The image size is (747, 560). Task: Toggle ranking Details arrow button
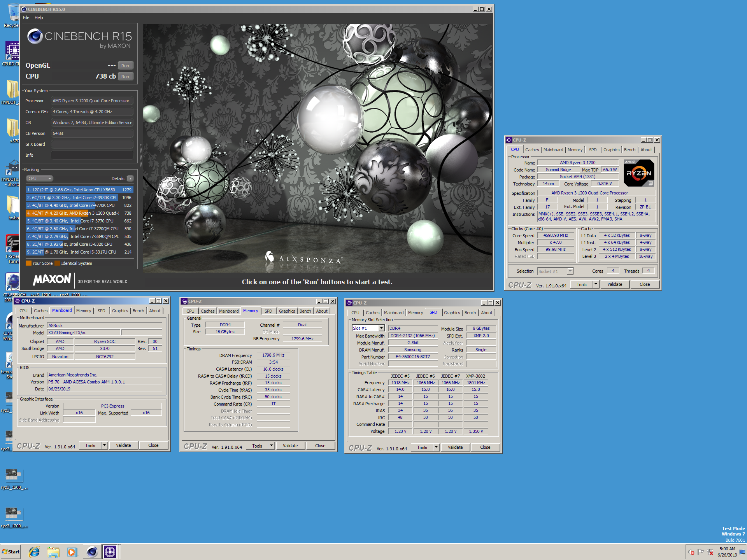click(130, 178)
